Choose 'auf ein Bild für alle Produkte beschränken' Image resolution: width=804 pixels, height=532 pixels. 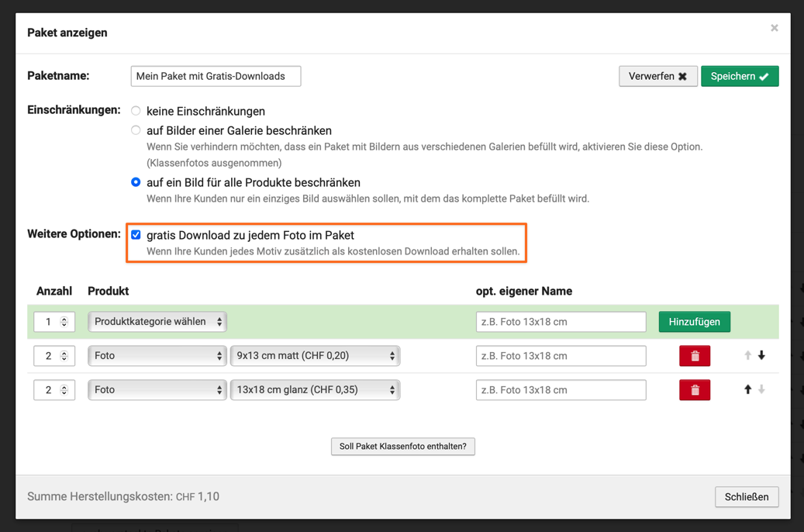point(136,182)
